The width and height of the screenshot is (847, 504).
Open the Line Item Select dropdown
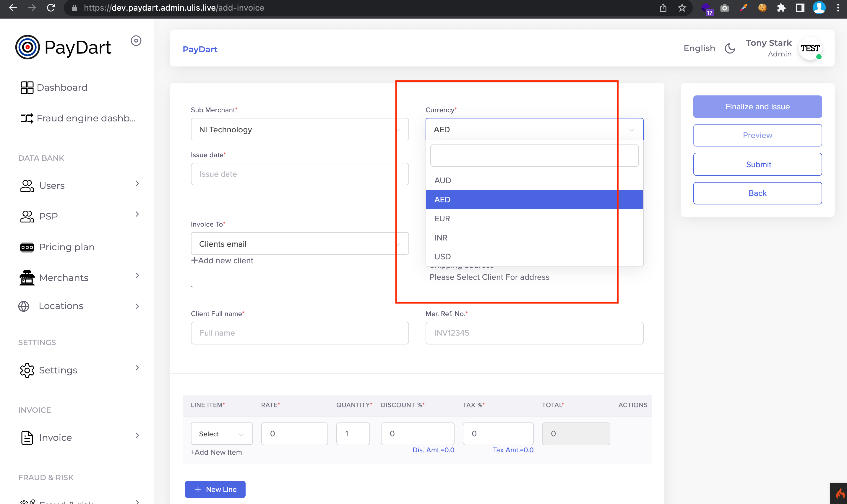click(222, 434)
